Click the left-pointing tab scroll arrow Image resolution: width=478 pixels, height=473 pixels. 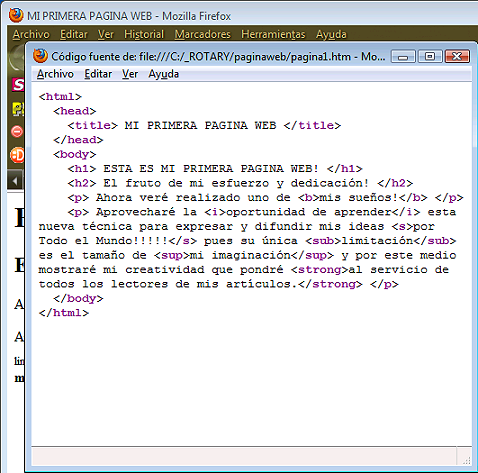click(15, 181)
